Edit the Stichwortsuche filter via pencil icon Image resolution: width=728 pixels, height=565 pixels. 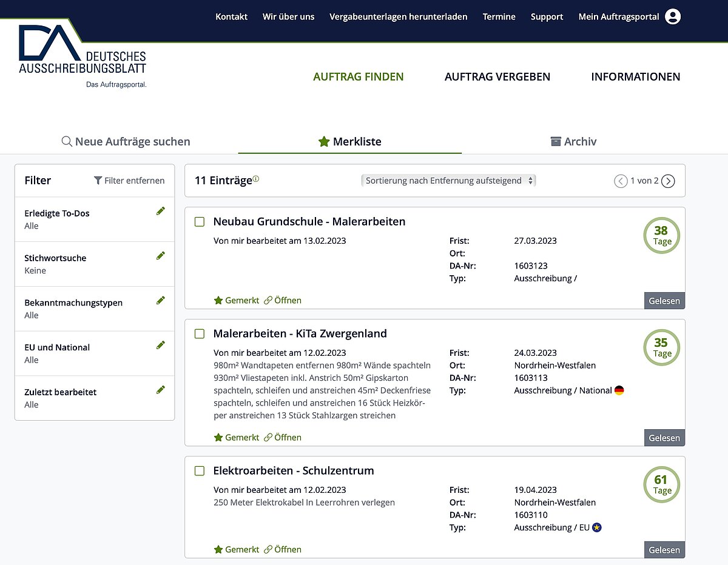[160, 256]
